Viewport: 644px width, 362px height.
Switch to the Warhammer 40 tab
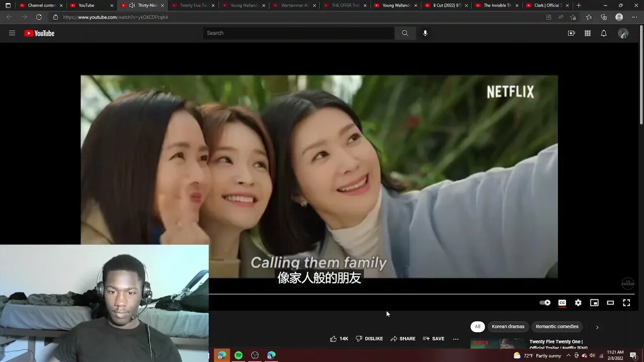294,5
